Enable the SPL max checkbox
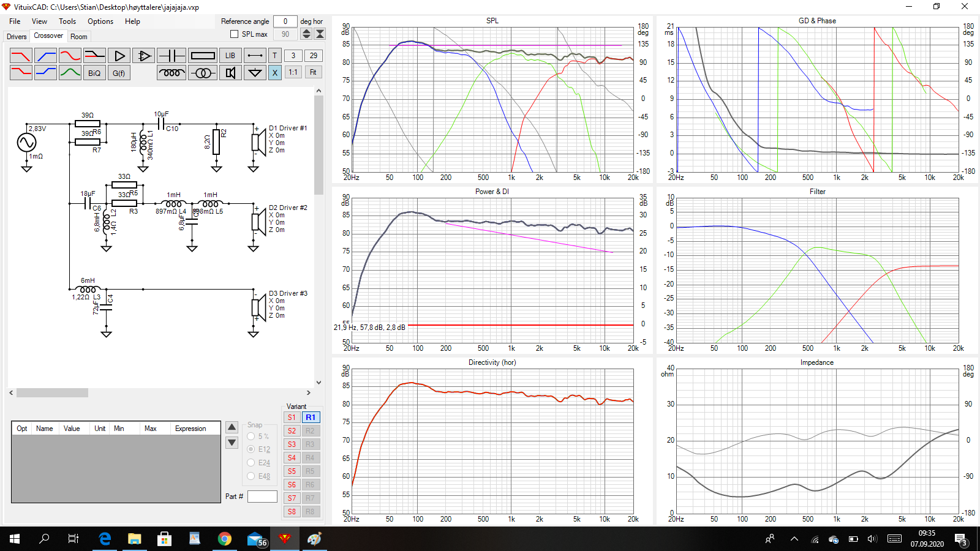The height and width of the screenshot is (551, 980). pos(234,34)
